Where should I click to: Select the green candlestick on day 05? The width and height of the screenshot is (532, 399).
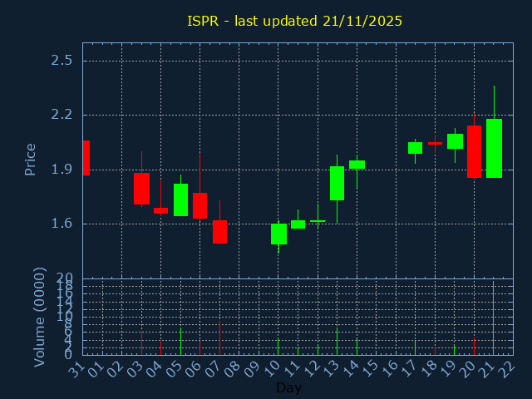point(180,199)
